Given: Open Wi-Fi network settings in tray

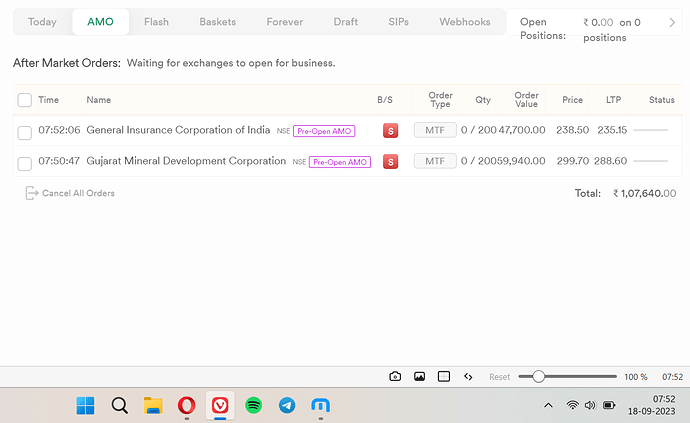Looking at the screenshot, I should tap(572, 405).
